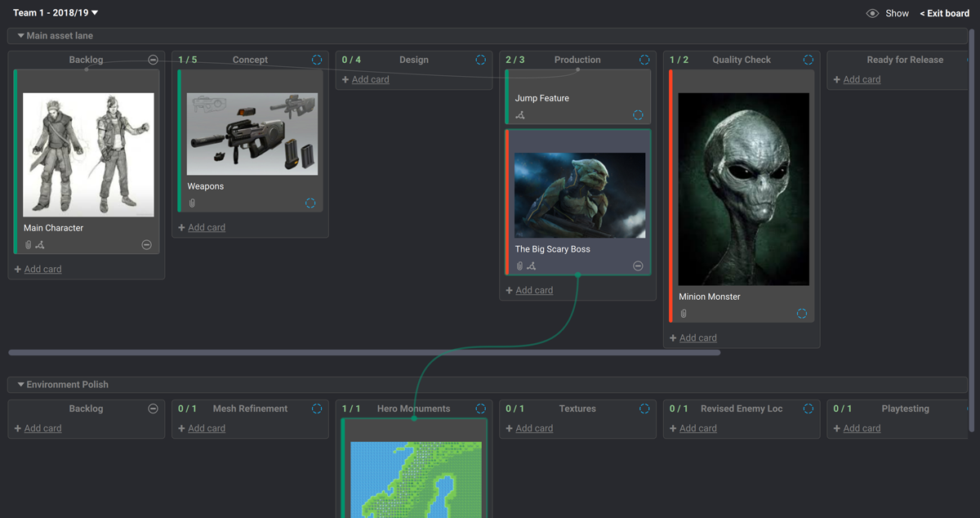980x518 pixels.
Task: Toggle the minus circle on The Big Scary Boss card
Action: (x=638, y=266)
